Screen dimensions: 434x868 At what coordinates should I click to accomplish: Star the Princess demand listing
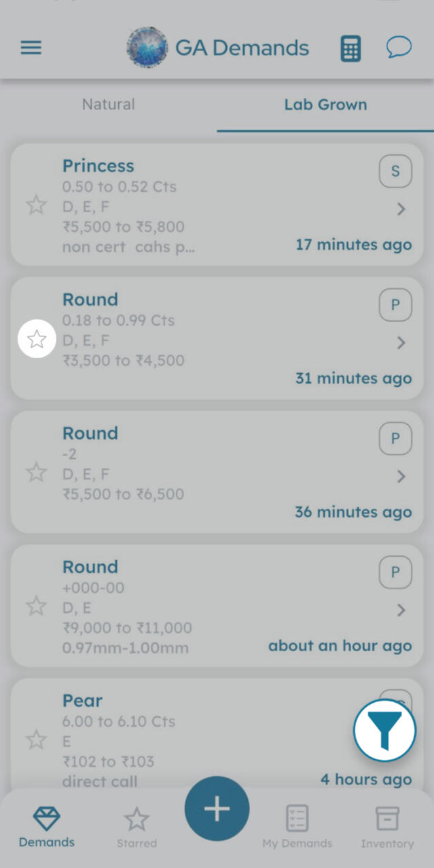(x=36, y=205)
